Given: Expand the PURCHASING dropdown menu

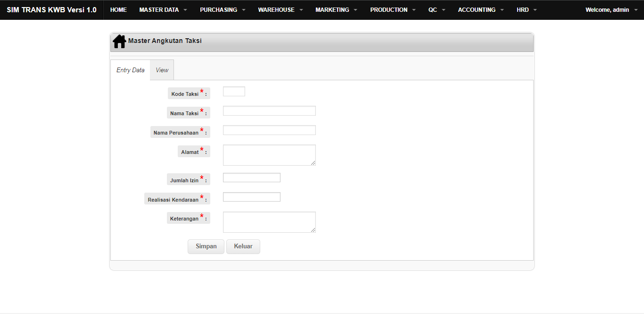Looking at the screenshot, I should [223, 10].
